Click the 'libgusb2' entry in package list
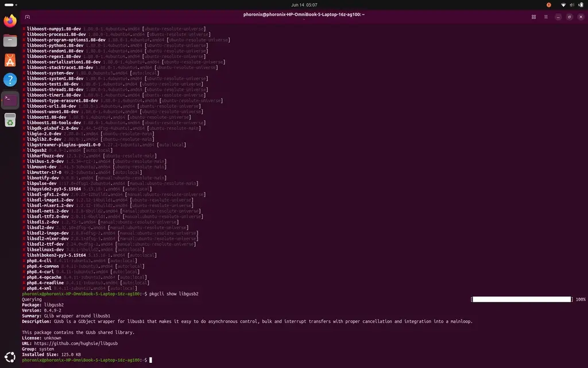 pyautogui.click(x=68, y=150)
